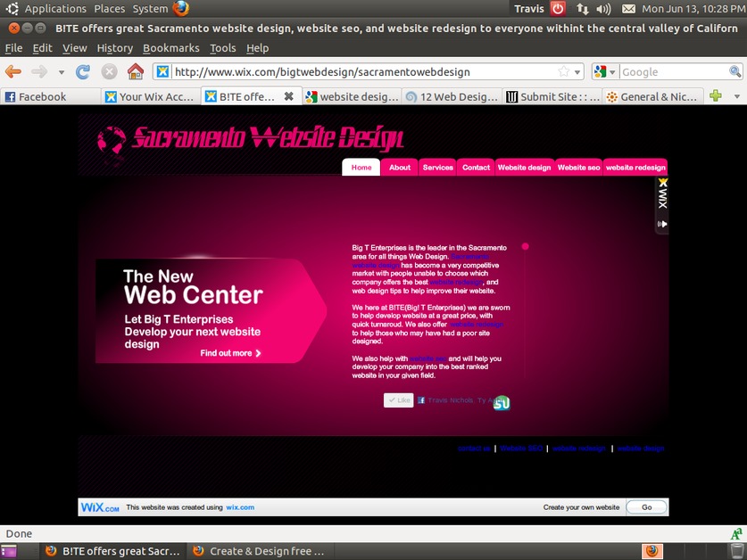
Task: Open the WIX sidebar tab on right edge
Action: point(662,201)
